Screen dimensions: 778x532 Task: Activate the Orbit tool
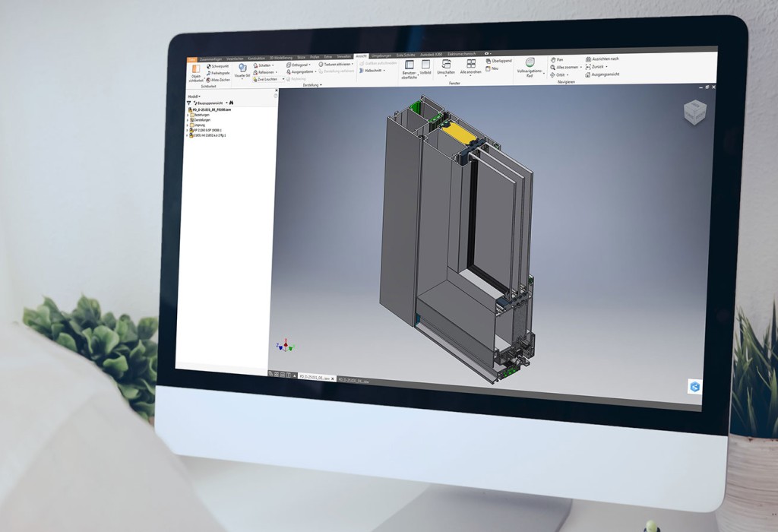553,75
